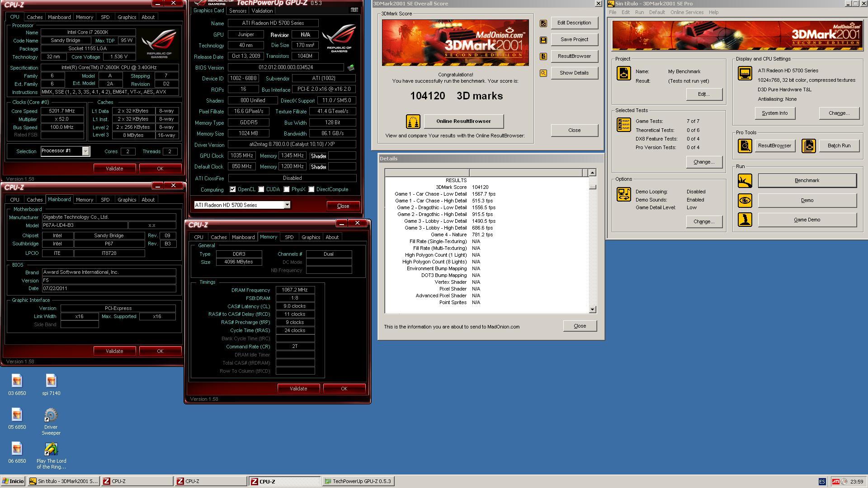Switch to Caches tab in top CPU-Z window

(x=35, y=17)
